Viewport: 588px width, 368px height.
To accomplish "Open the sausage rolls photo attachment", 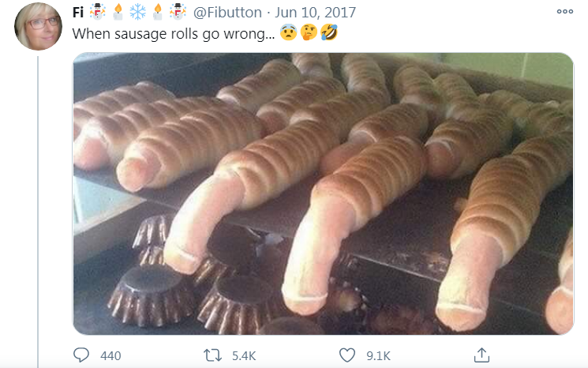I will click(x=323, y=193).
